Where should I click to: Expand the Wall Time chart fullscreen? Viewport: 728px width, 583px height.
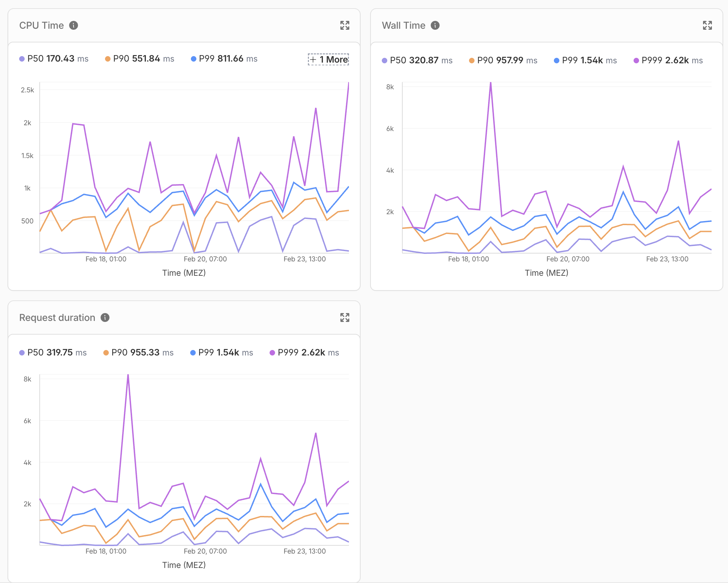pos(707,25)
